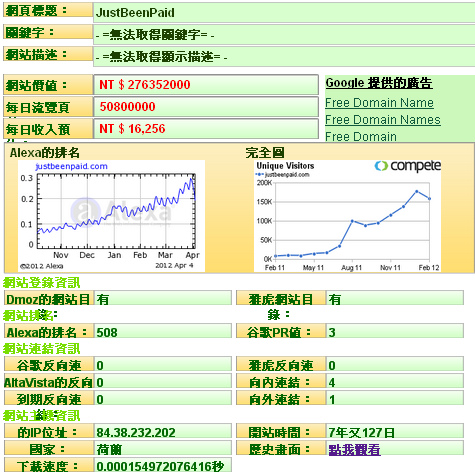The width and height of the screenshot is (475, 474).
Task: Click the Alexa的排名 chart heading
Action: [x=45, y=153]
